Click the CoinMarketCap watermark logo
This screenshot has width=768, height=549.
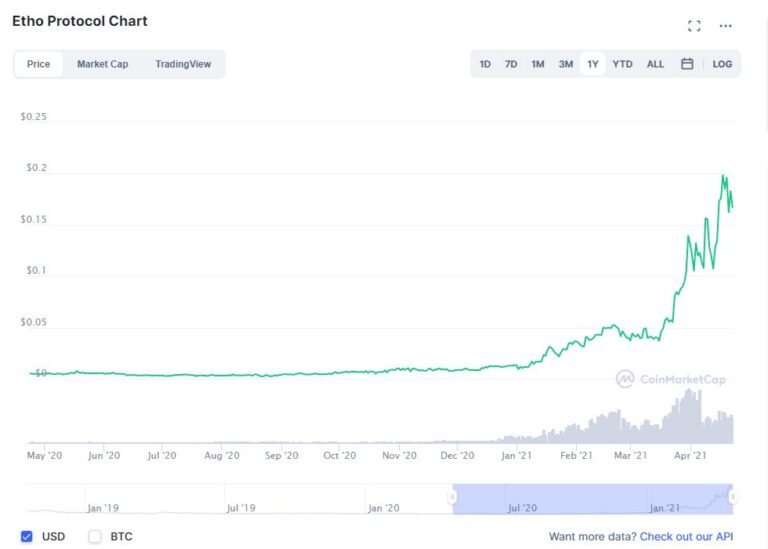(x=670, y=379)
